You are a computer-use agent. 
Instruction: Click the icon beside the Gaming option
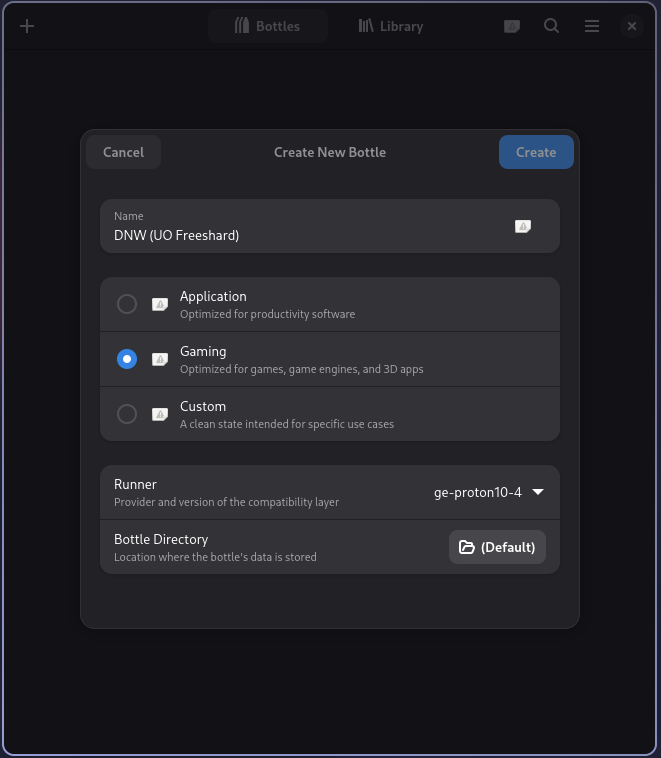coord(160,359)
